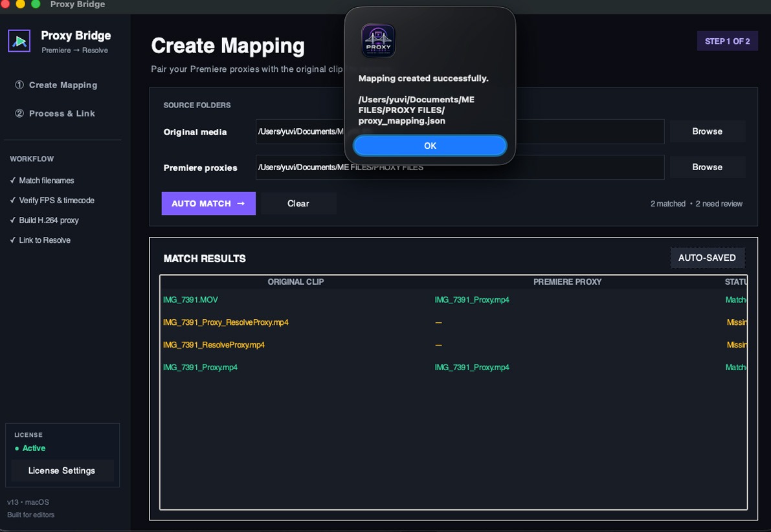This screenshot has width=771, height=532.
Task: Click the Proxy Bridge app icon in dialog
Action: (x=378, y=41)
